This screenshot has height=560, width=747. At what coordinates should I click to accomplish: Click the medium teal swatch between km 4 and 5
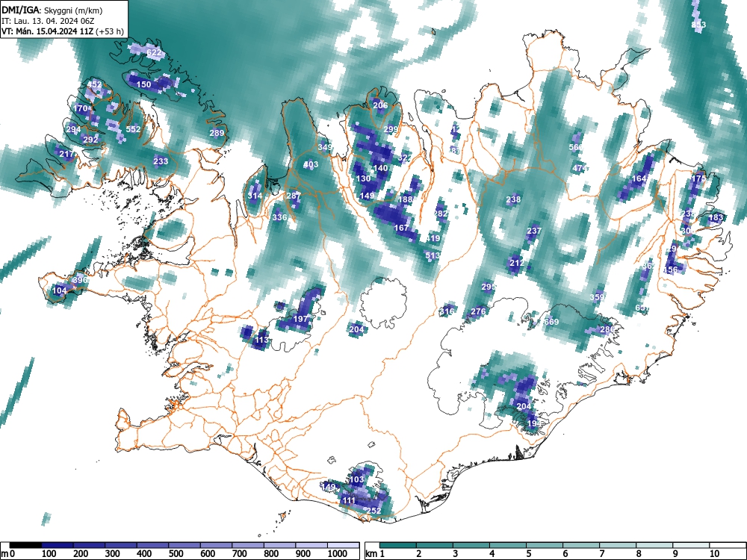(x=508, y=545)
